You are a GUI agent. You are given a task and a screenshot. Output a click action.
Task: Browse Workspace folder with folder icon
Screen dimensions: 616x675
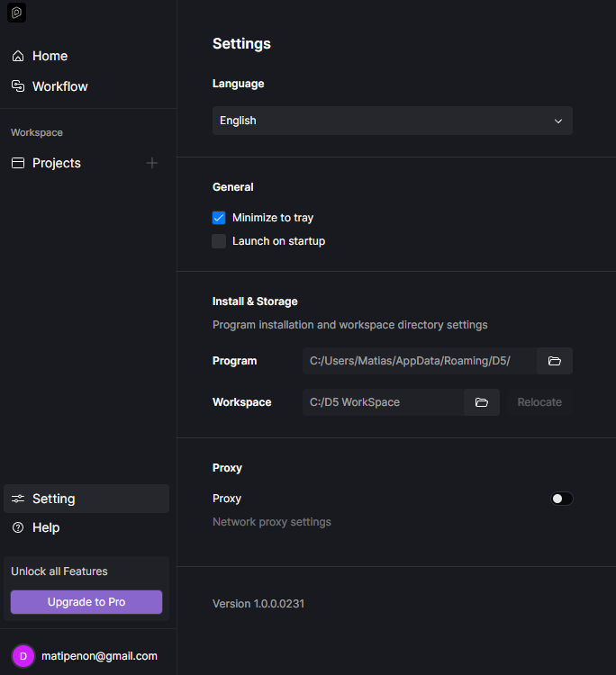coord(482,402)
